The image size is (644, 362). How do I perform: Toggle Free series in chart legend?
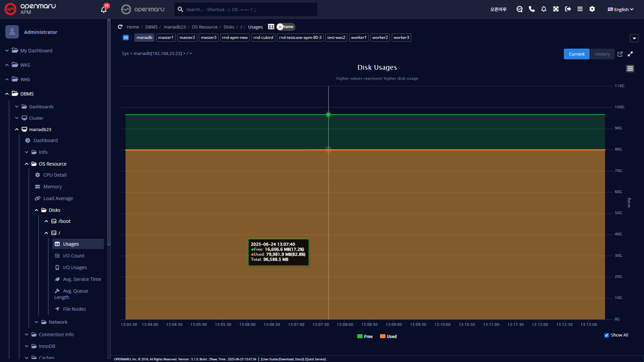(x=365, y=337)
